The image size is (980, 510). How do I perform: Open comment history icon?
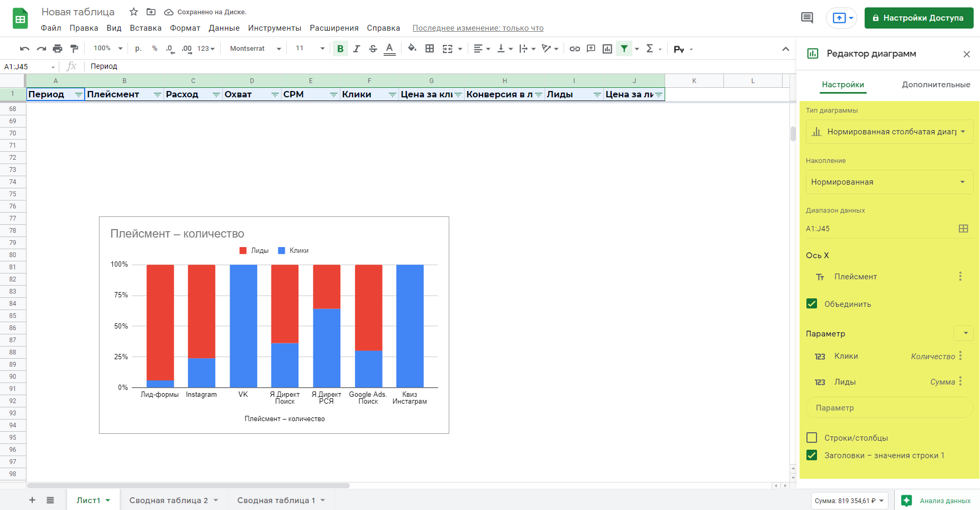[x=807, y=18]
